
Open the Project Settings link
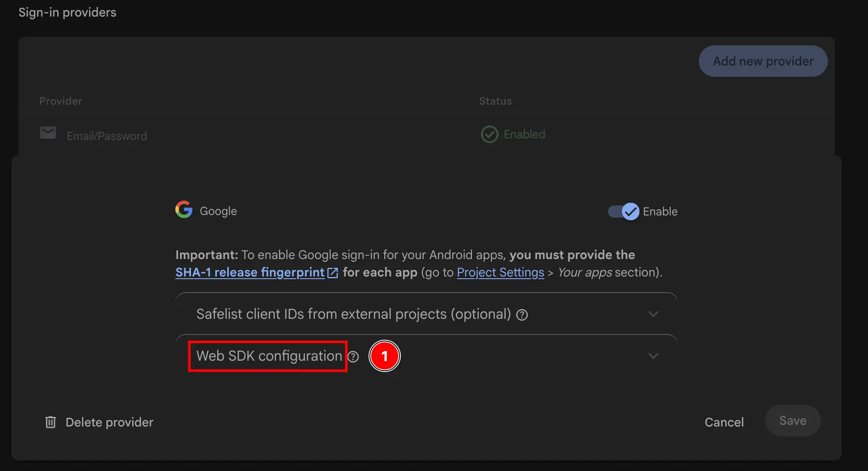pyautogui.click(x=500, y=272)
